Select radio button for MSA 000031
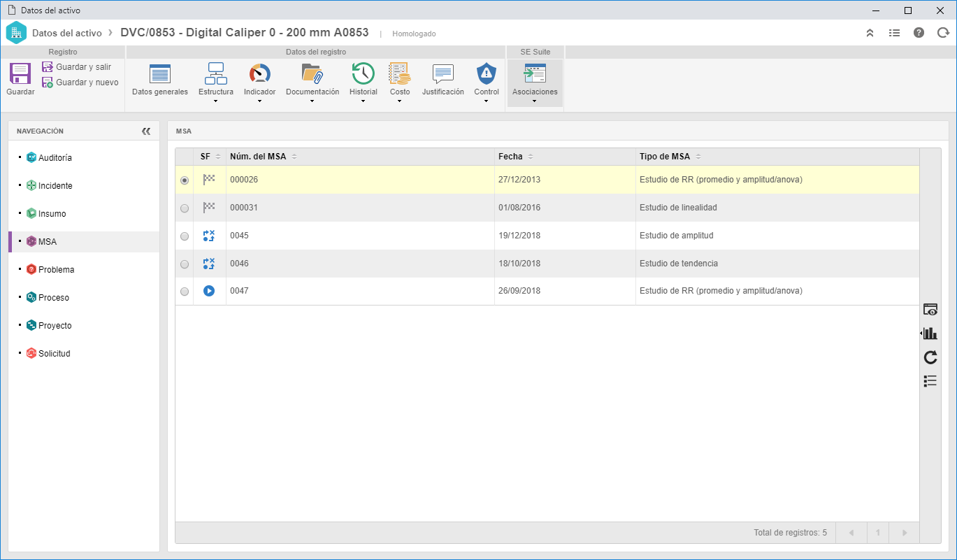This screenshot has width=957, height=560. pos(185,208)
